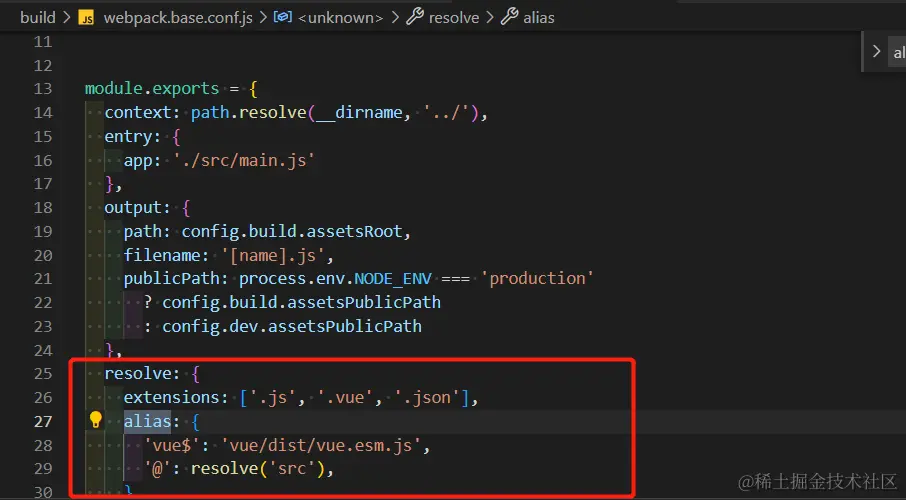Click line number 25 in gutter

(43, 374)
